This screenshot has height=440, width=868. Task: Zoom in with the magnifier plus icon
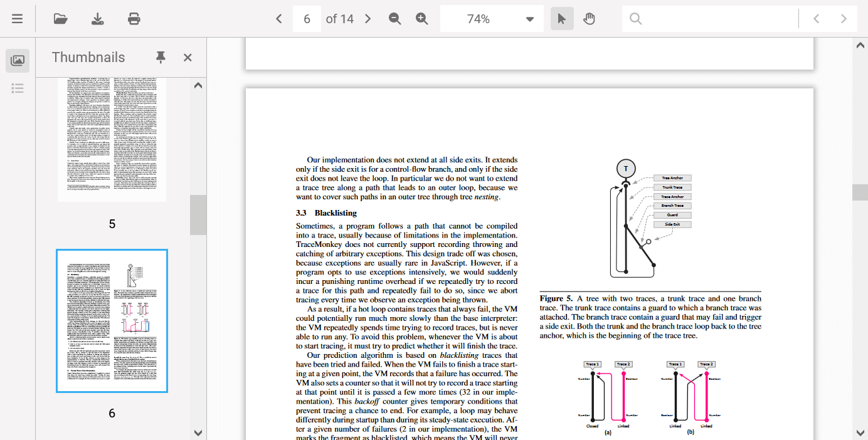tap(422, 19)
